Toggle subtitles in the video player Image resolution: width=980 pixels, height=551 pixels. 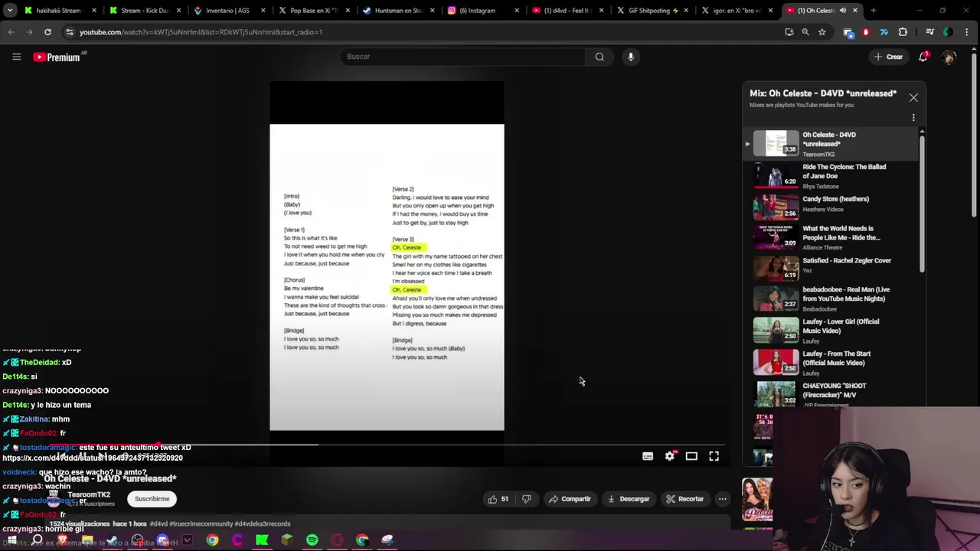pyautogui.click(x=648, y=456)
